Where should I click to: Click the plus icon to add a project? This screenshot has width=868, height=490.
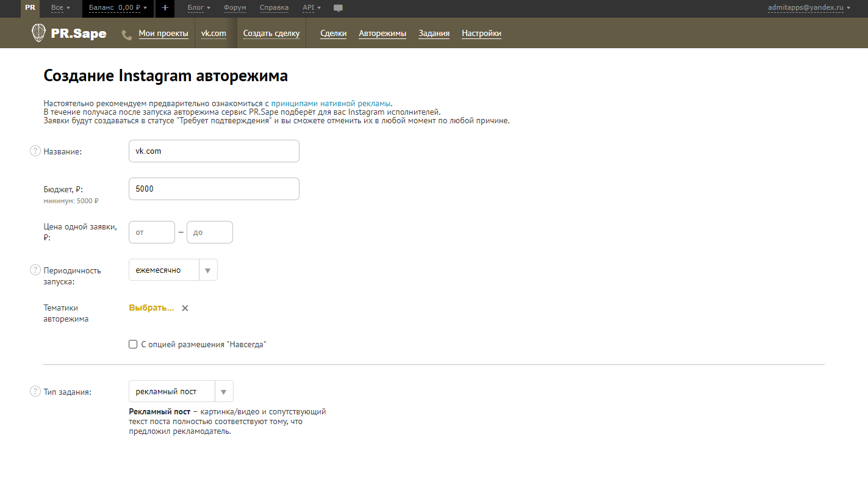click(x=165, y=8)
